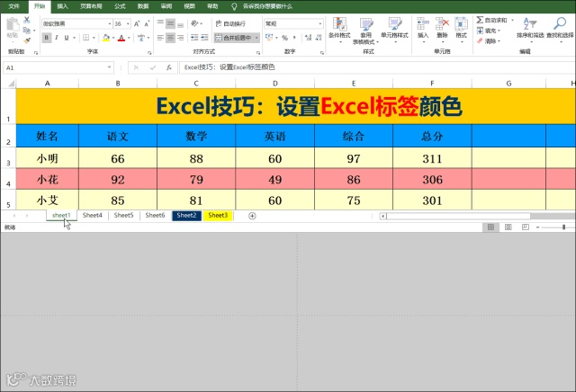Click the fx insert function icon
Viewport: 576px width, 392px height.
tap(168, 67)
